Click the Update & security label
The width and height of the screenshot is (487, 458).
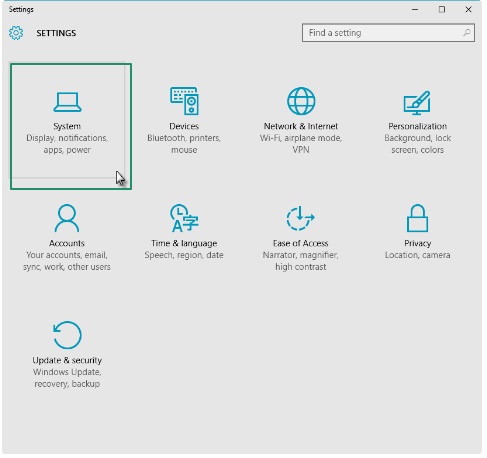67,360
